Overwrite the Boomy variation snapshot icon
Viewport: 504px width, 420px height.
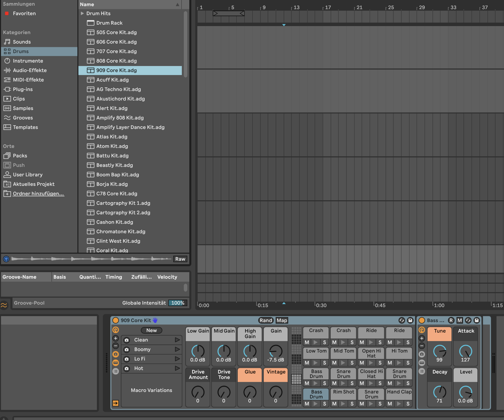coord(127,349)
